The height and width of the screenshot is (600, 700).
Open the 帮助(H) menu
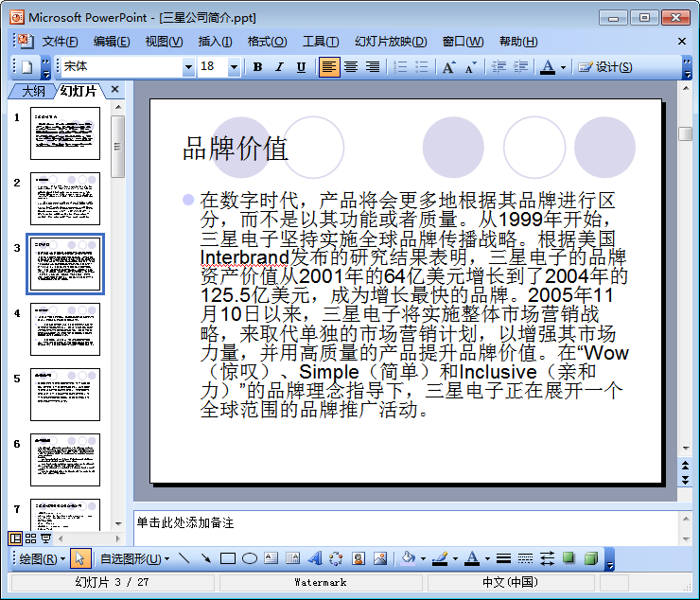tap(518, 42)
